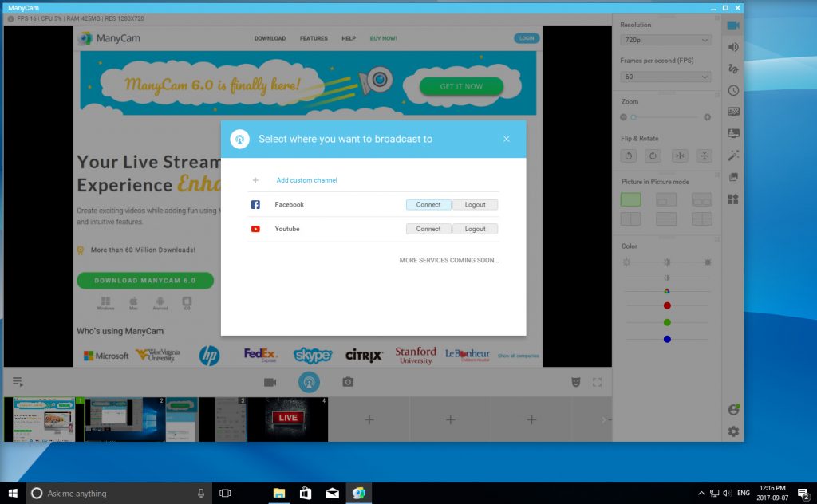Click FEATURES in the ManyCam site menu

[314, 38]
